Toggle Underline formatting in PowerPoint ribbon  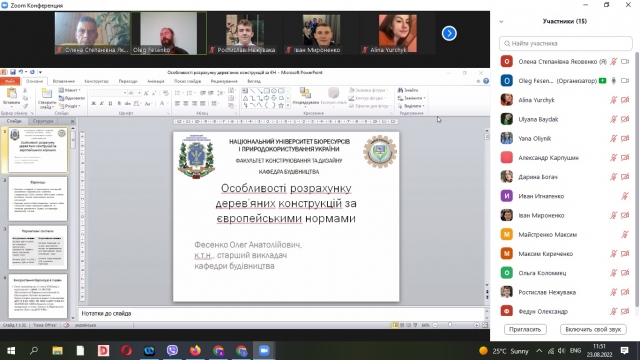110,104
